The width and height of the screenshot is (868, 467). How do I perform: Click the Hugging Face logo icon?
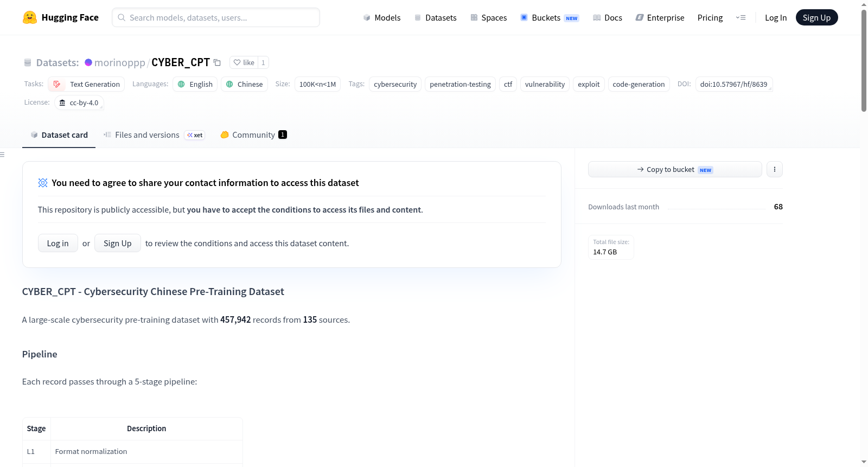click(x=30, y=17)
